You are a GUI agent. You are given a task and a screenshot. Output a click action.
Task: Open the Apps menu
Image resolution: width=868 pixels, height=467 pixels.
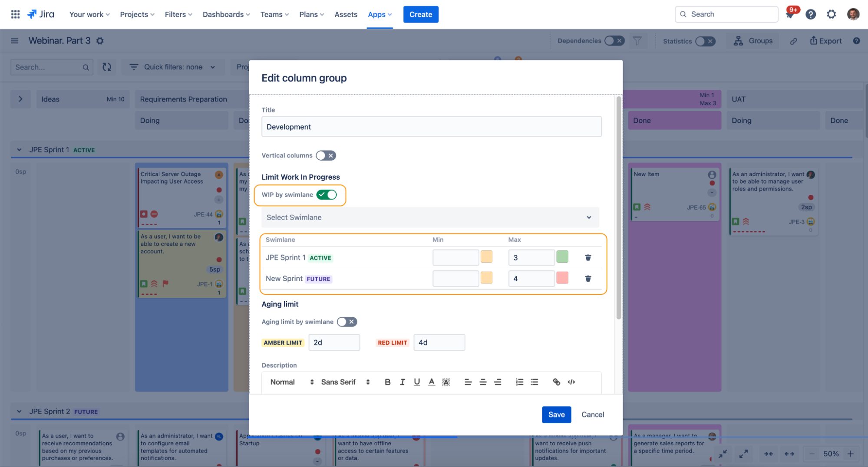380,14
